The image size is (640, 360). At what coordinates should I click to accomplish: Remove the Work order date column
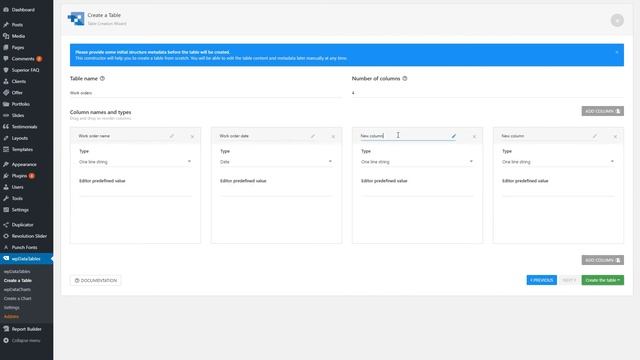(x=333, y=136)
